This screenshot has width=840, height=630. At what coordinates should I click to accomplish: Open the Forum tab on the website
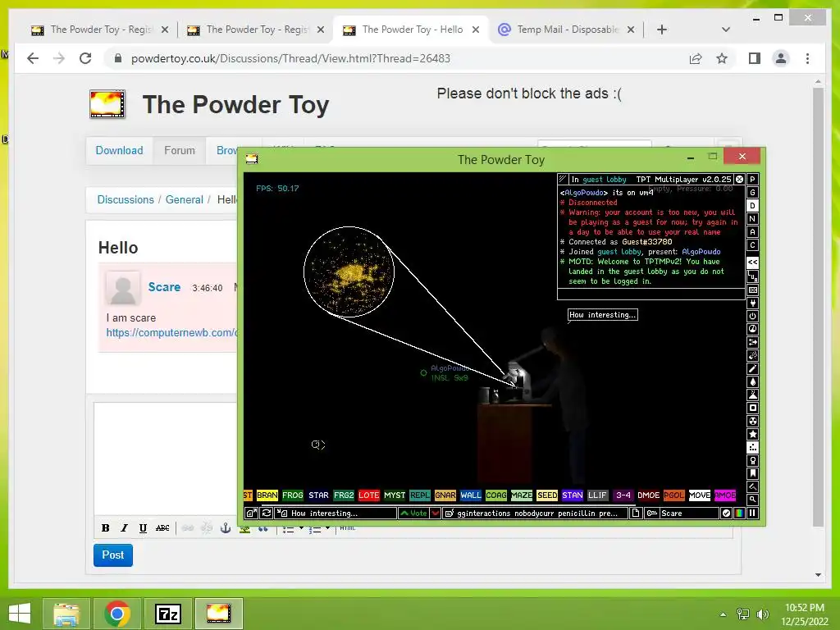point(180,151)
